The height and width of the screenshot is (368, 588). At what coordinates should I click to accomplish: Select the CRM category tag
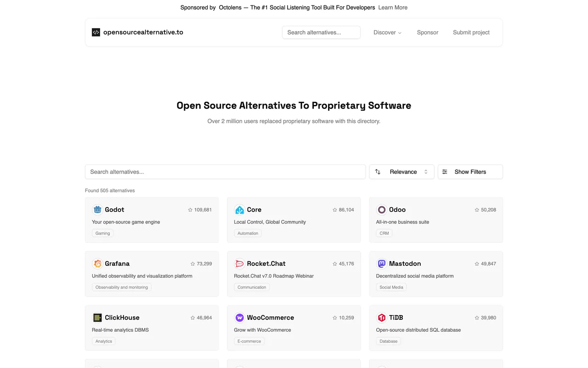384,233
